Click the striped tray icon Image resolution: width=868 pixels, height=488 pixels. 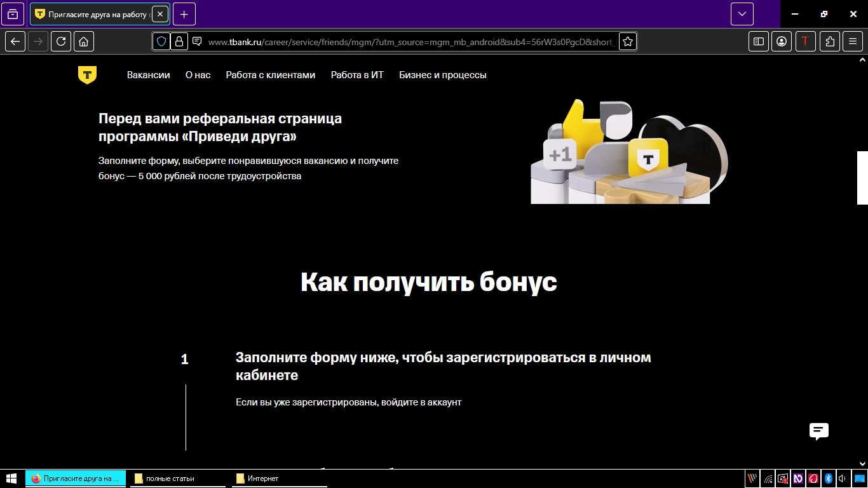coord(752,478)
